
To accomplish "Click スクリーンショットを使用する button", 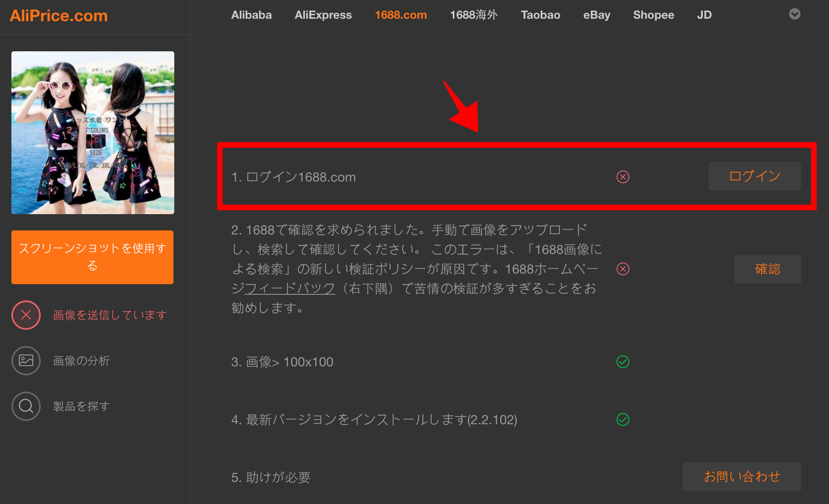I will pos(92,257).
